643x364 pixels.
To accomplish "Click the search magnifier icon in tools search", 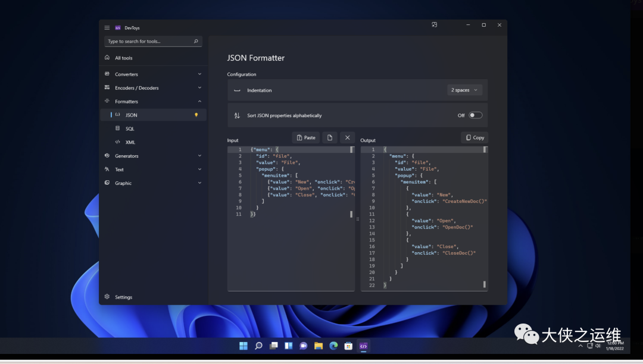I will 196,42.
